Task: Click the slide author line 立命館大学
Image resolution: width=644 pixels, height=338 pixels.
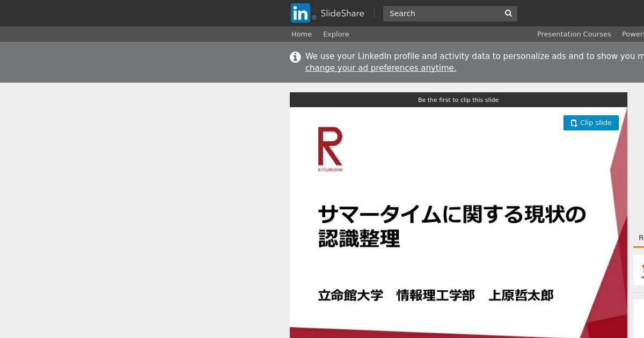Action: (350, 296)
